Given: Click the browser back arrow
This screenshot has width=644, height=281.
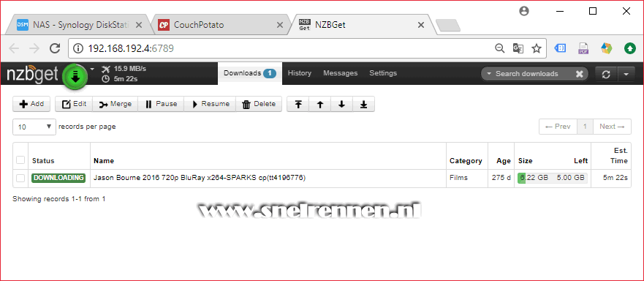Looking at the screenshot, I should 14,48.
